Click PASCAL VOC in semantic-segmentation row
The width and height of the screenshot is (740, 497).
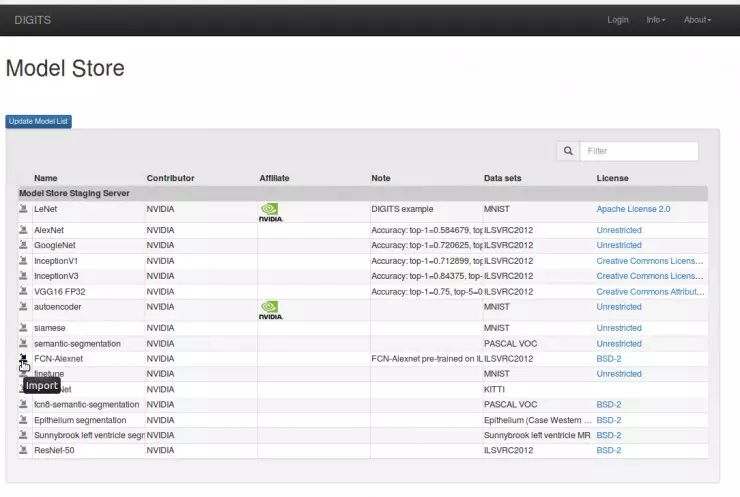[x=510, y=344]
